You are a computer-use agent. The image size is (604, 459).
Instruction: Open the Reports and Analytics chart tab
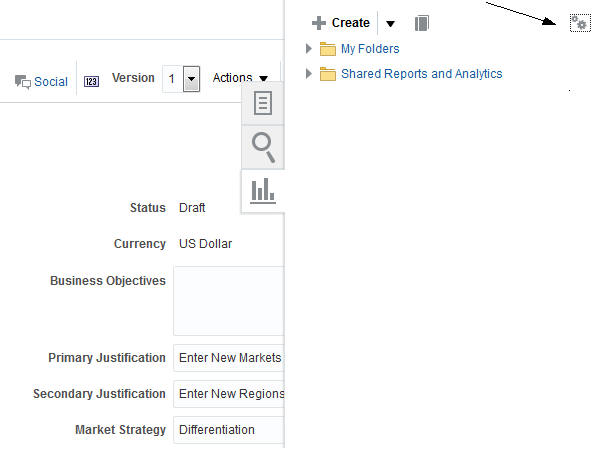point(263,189)
